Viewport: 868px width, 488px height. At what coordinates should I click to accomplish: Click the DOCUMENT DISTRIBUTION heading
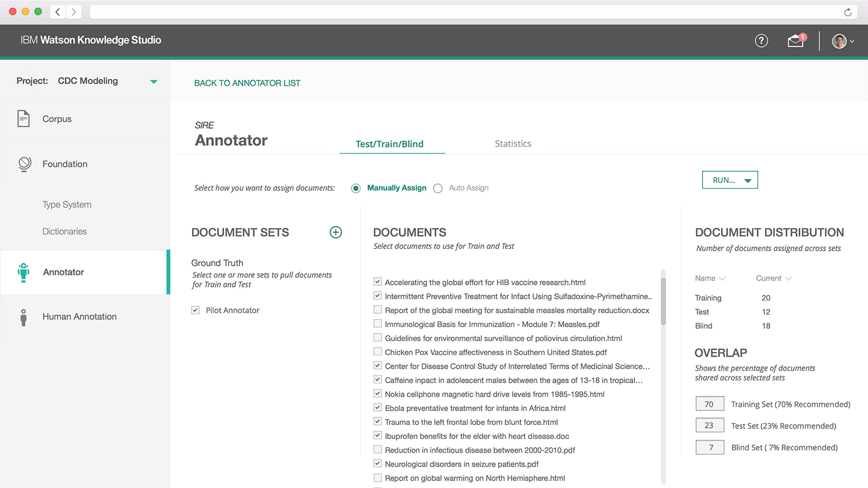(769, 232)
